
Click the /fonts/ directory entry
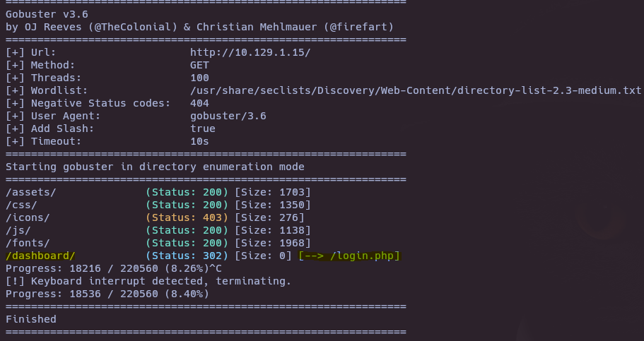pyautogui.click(x=28, y=243)
